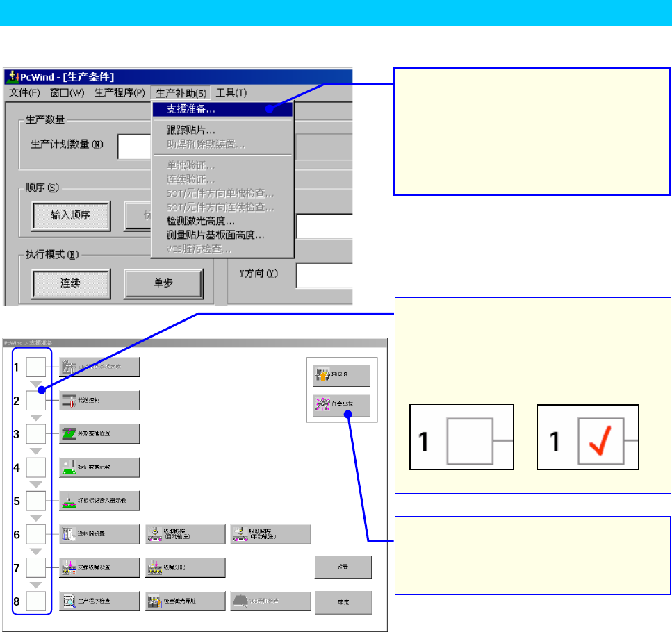The width and height of the screenshot is (672, 632).
Task: Run the 检查激光弄脏 laser dirt check
Action: (185, 601)
